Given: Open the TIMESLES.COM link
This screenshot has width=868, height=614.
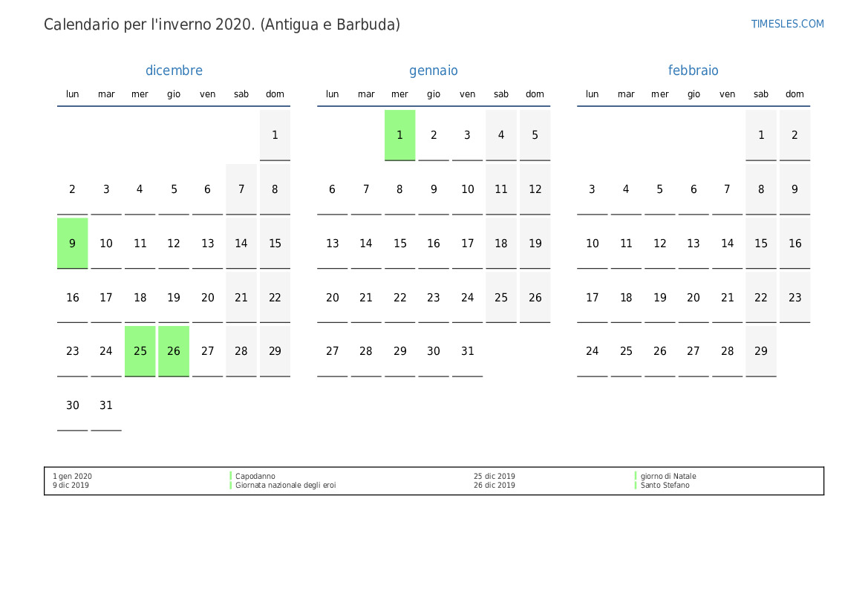Looking at the screenshot, I should (x=787, y=24).
